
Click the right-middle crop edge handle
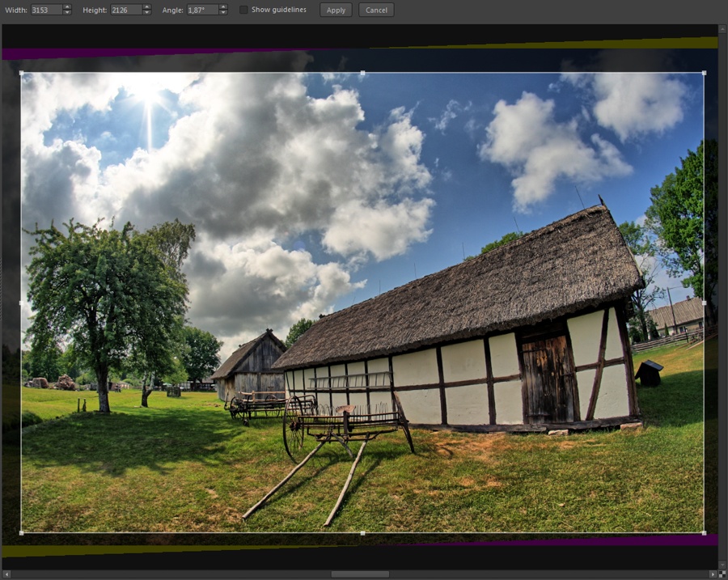pyautogui.click(x=705, y=303)
